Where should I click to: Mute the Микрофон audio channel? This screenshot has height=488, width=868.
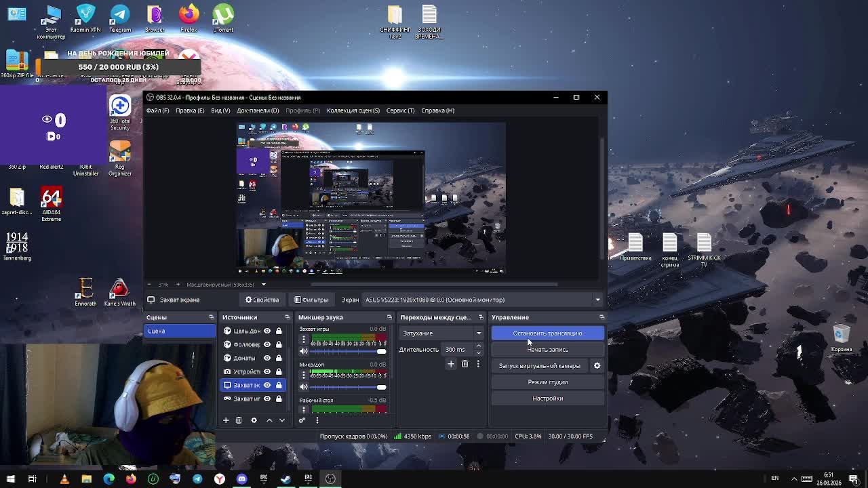[x=303, y=386]
